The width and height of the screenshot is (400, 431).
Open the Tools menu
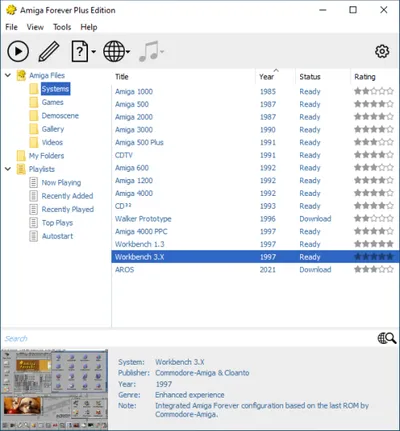pos(62,27)
